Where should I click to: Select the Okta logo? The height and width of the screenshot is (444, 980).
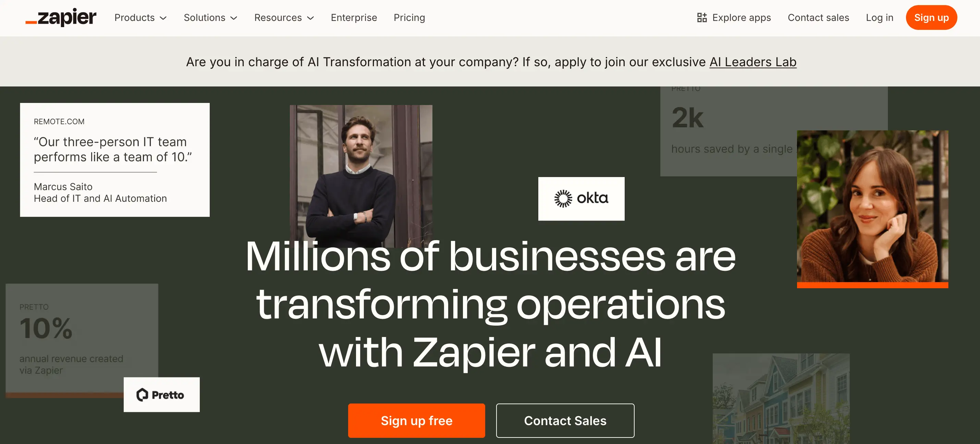pos(581,198)
